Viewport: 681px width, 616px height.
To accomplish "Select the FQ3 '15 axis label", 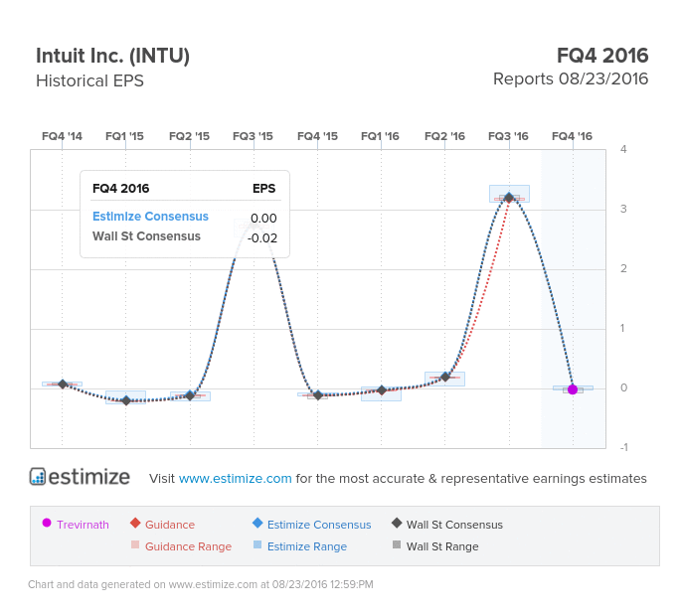I will pyautogui.click(x=253, y=136).
